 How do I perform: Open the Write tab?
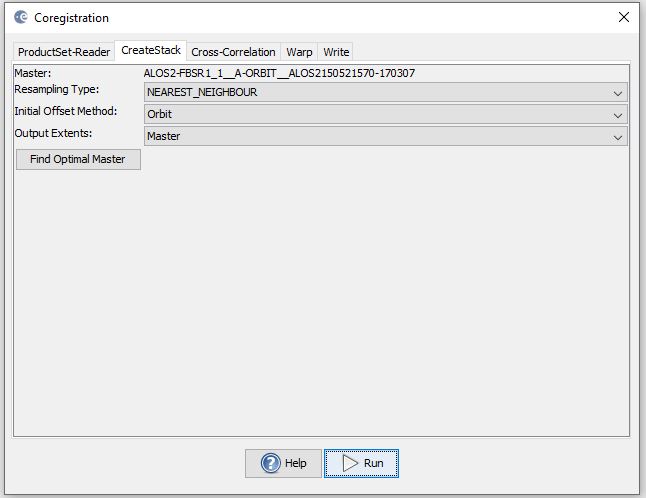click(336, 52)
